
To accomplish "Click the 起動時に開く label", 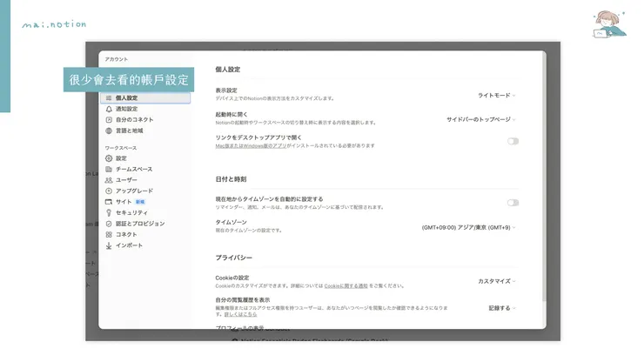I will click(231, 115).
